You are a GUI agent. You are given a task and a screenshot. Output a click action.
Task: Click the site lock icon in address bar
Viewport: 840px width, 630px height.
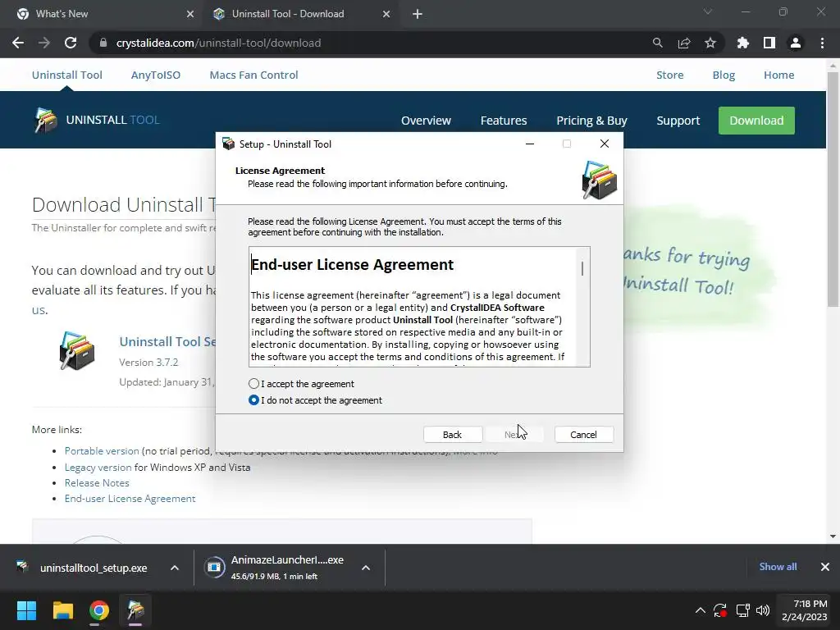pyautogui.click(x=103, y=43)
